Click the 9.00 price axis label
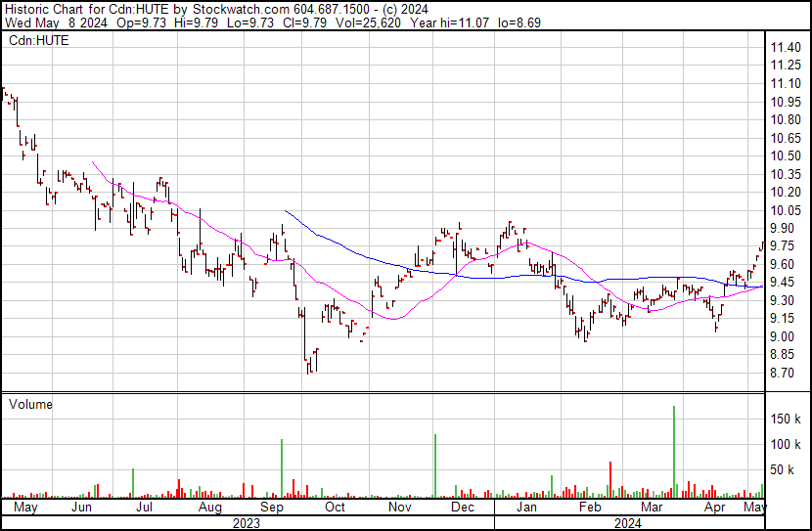This screenshot has width=812, height=531. [x=782, y=336]
